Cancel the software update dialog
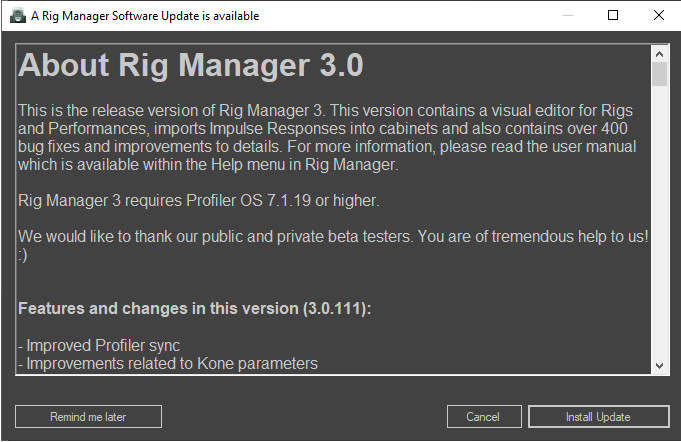Image resolution: width=681 pixels, height=442 pixels. click(484, 417)
